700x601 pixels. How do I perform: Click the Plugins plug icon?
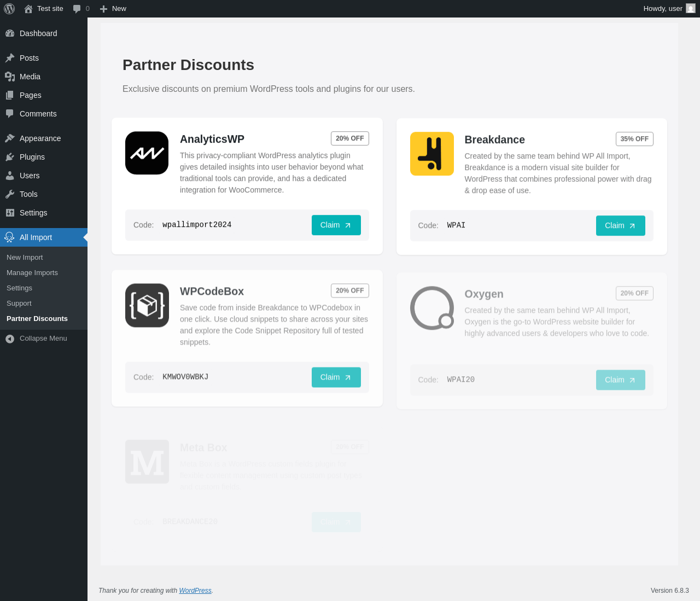click(10, 157)
